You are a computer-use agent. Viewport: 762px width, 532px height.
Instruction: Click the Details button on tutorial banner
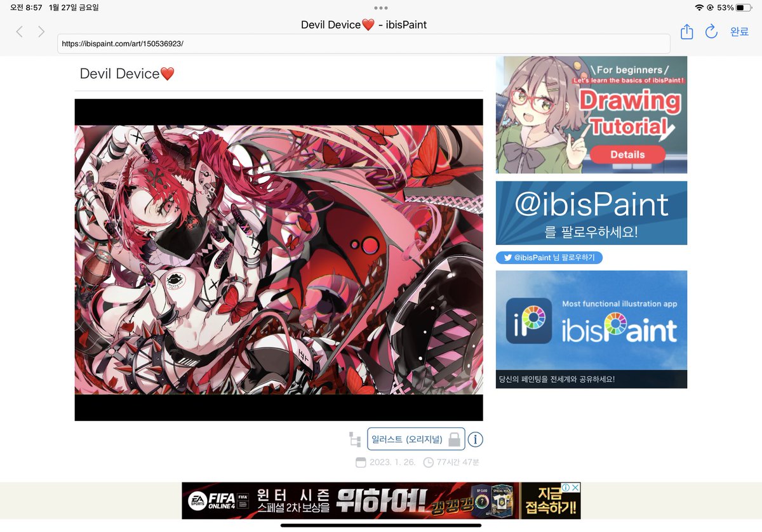click(627, 154)
